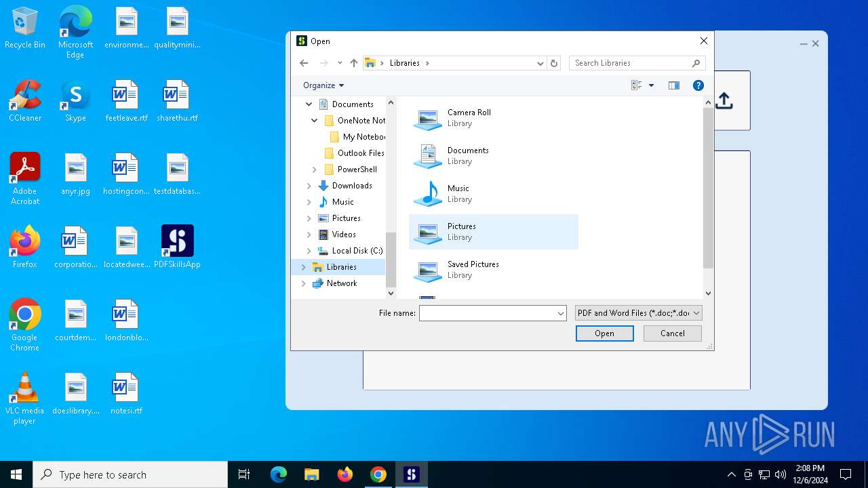
Task: Select Libraries in navigation pane
Action: click(x=334, y=267)
